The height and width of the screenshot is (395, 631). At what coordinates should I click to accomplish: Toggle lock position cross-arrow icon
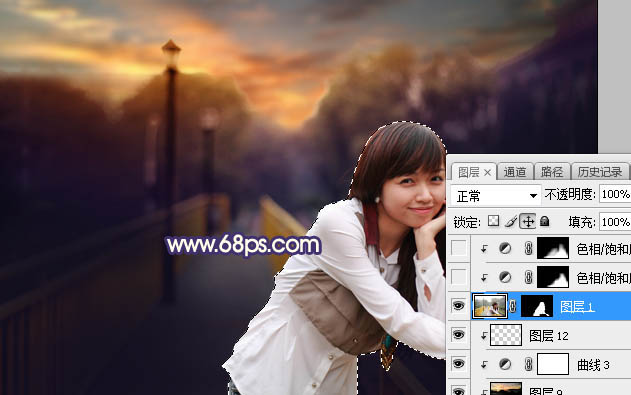coord(528,221)
